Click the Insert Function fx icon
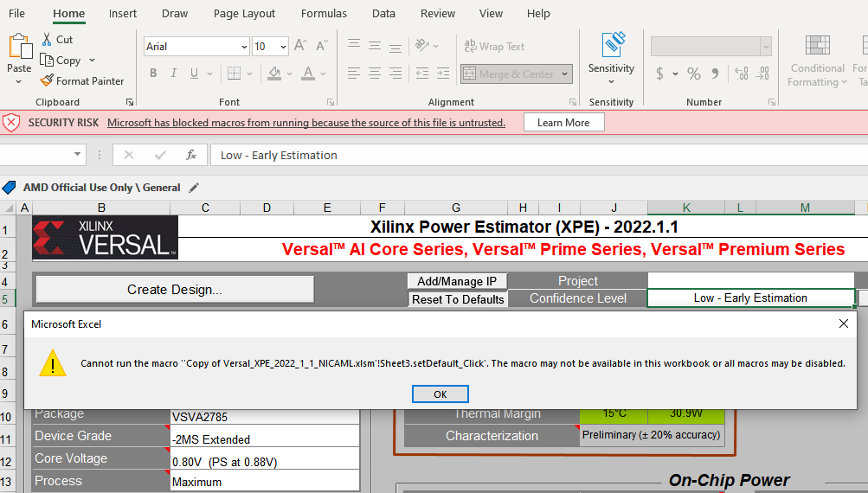 [191, 155]
